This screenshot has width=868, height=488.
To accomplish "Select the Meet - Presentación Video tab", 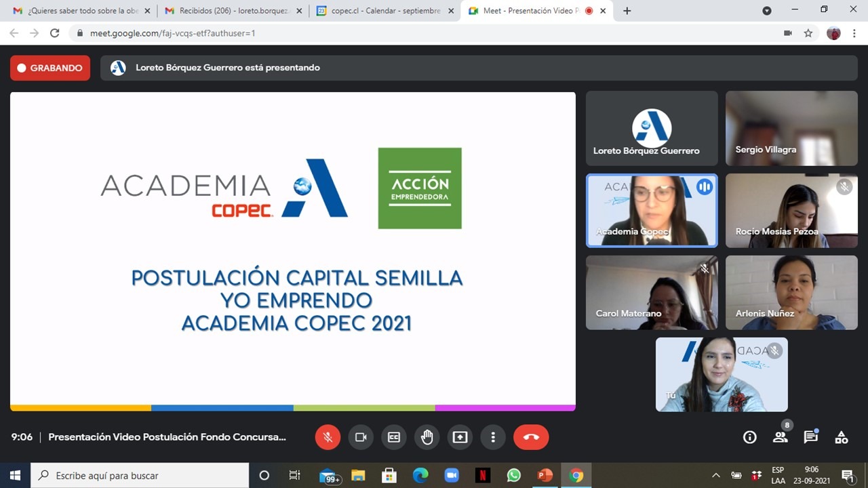I will pyautogui.click(x=536, y=11).
